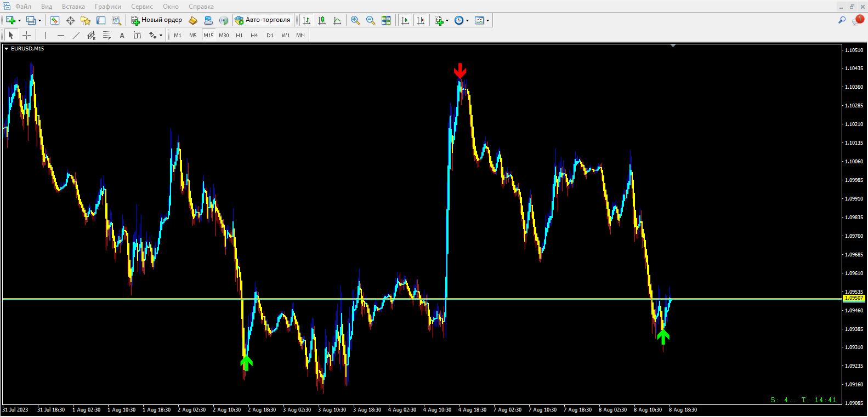
Task: Click the 1.09507 price label
Action: click(854, 298)
